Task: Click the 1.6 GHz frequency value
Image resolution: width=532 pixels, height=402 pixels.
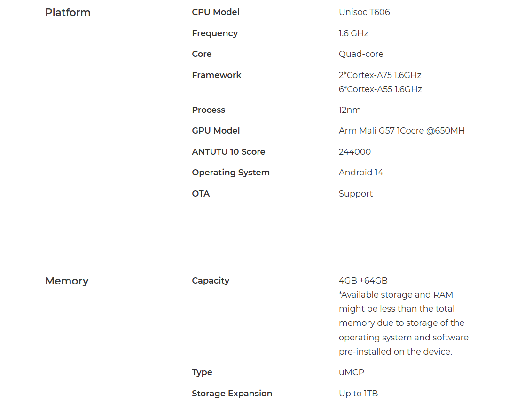Action: pyautogui.click(x=353, y=33)
